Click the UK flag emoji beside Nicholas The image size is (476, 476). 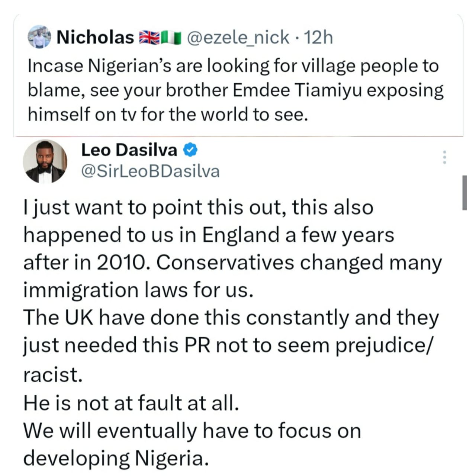149,38
